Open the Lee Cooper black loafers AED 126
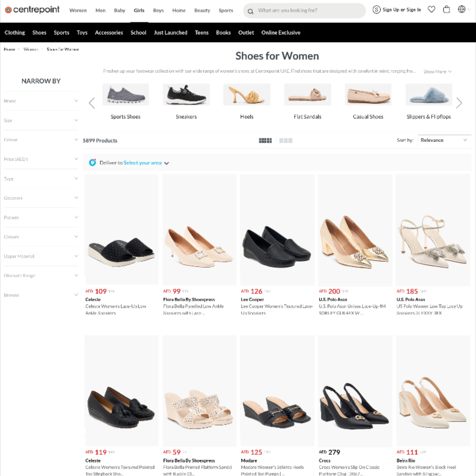476x476 pixels. [277, 230]
